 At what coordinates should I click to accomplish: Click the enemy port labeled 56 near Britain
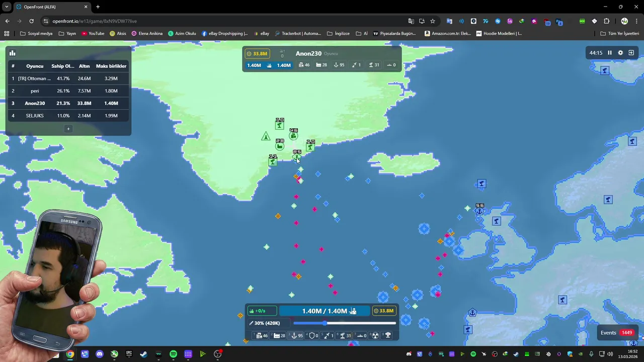pos(479,211)
